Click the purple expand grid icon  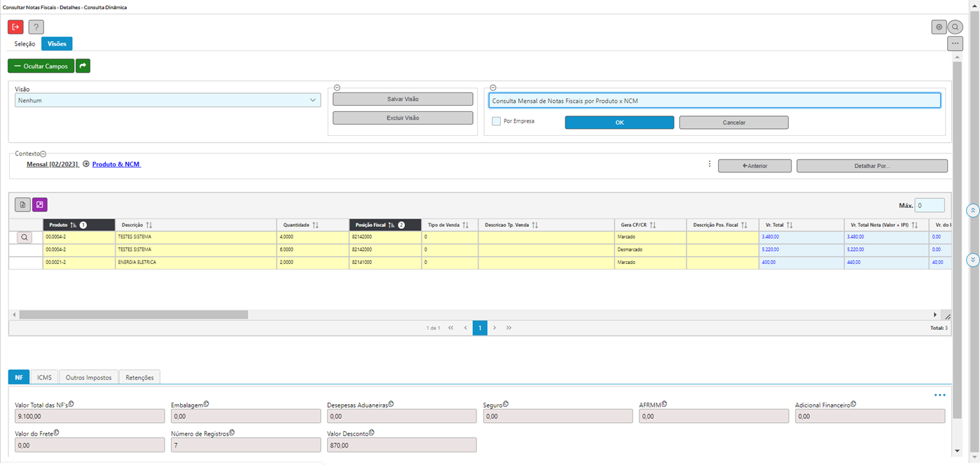click(40, 204)
